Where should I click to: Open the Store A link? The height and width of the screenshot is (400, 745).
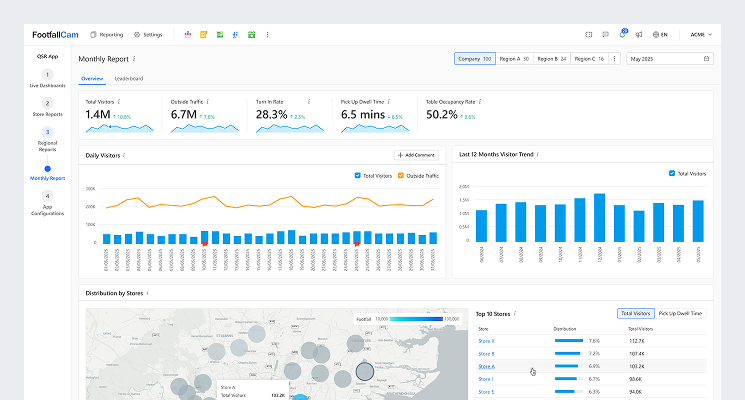[486, 366]
